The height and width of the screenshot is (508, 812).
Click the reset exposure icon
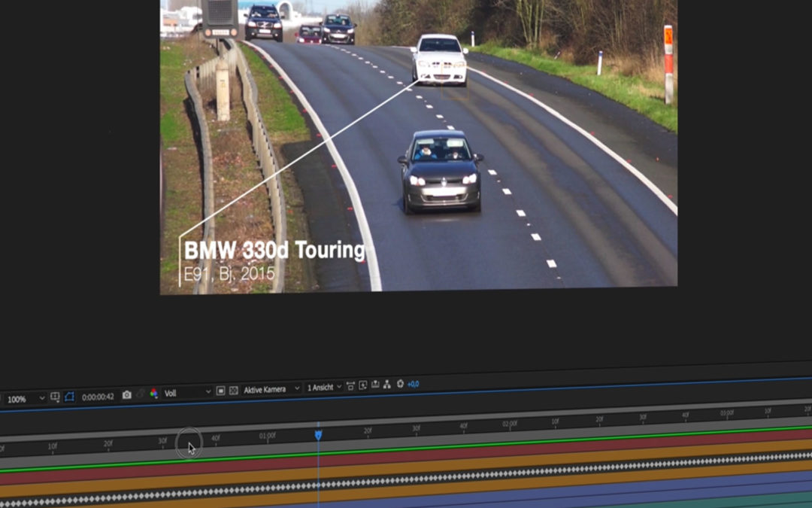point(400,384)
